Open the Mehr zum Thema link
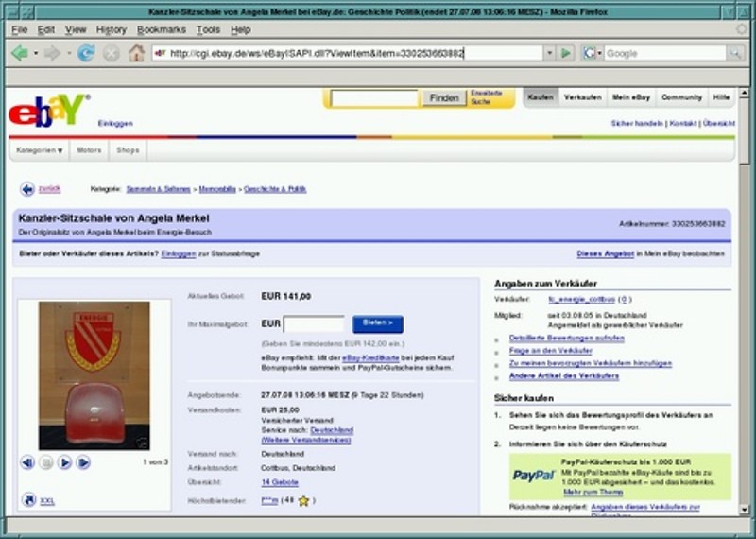Screen dimensions: 756x539 pyautogui.click(x=593, y=493)
